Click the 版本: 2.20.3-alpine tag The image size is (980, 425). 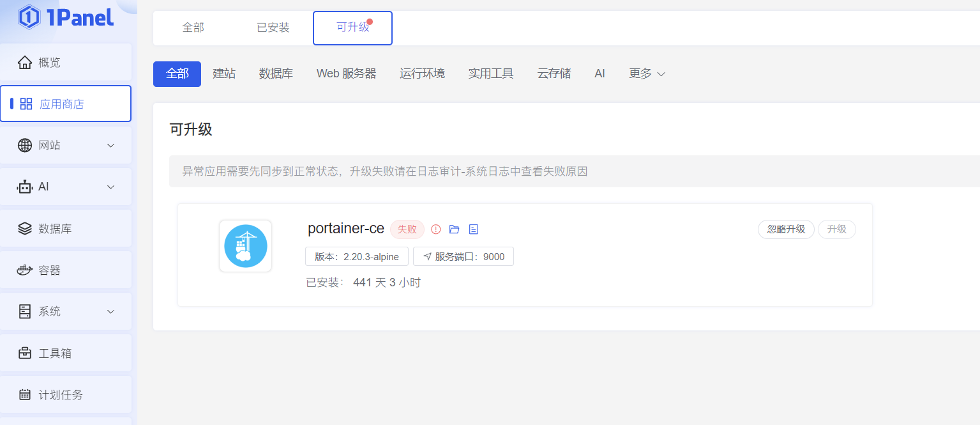click(x=357, y=256)
